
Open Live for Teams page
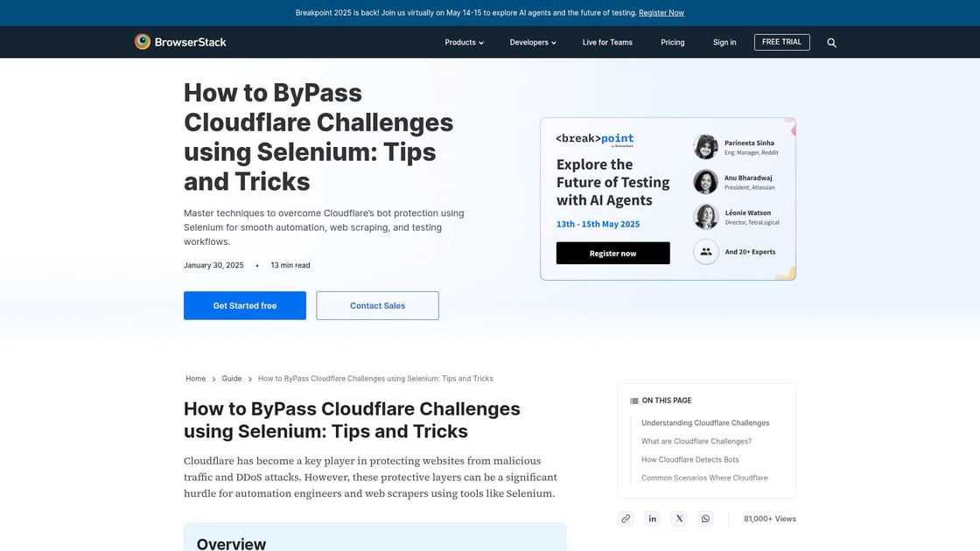tap(607, 43)
